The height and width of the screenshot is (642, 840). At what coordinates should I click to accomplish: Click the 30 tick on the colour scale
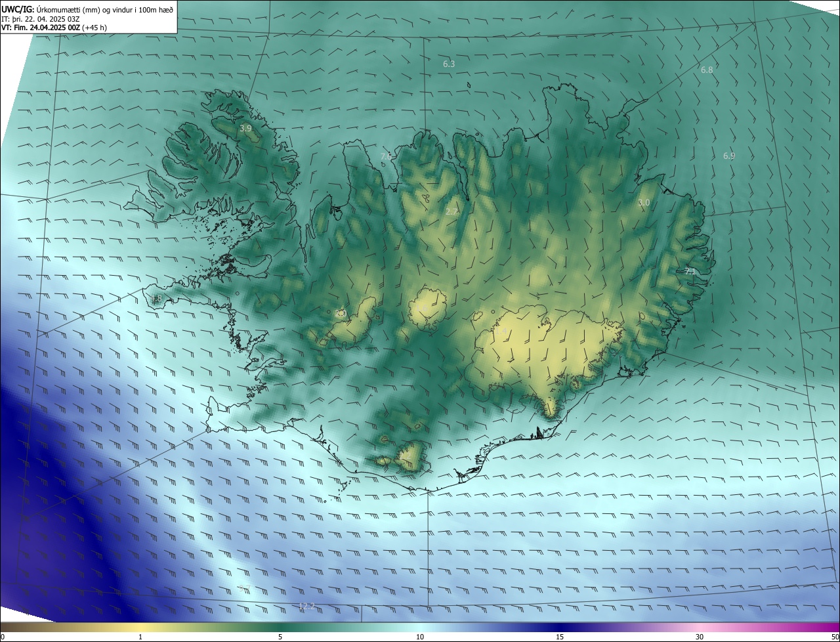click(700, 637)
